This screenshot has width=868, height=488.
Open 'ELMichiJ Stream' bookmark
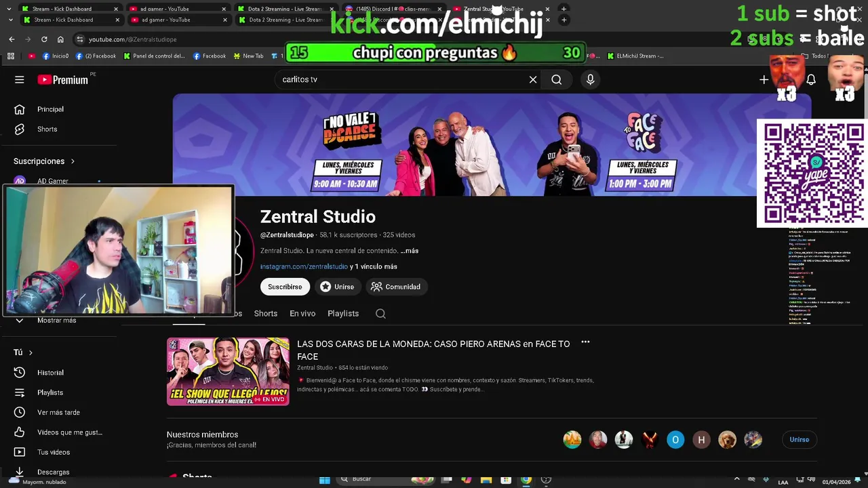click(x=635, y=56)
